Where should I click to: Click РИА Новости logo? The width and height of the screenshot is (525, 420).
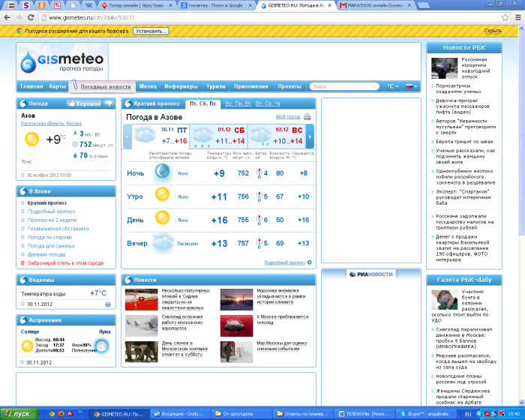pyautogui.click(x=371, y=274)
